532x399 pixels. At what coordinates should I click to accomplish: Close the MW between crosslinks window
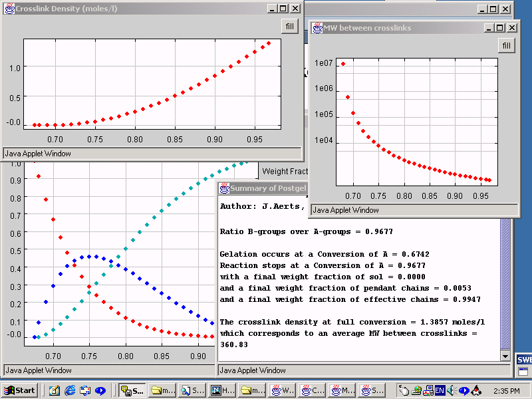pyautogui.click(x=512, y=28)
